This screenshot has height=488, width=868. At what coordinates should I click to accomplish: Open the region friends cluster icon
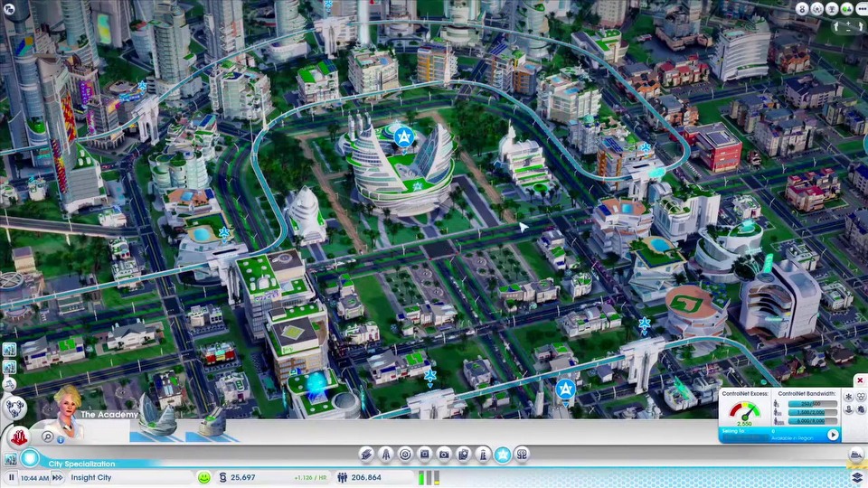coord(14,408)
